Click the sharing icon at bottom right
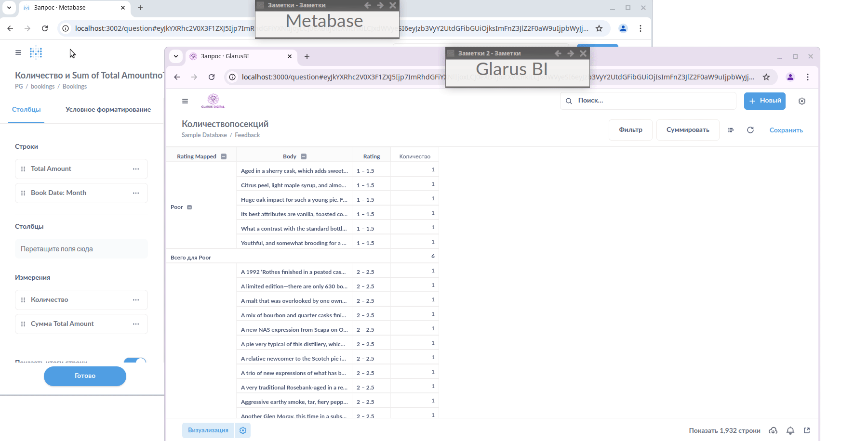The height and width of the screenshot is (441, 868). pyautogui.click(x=807, y=430)
